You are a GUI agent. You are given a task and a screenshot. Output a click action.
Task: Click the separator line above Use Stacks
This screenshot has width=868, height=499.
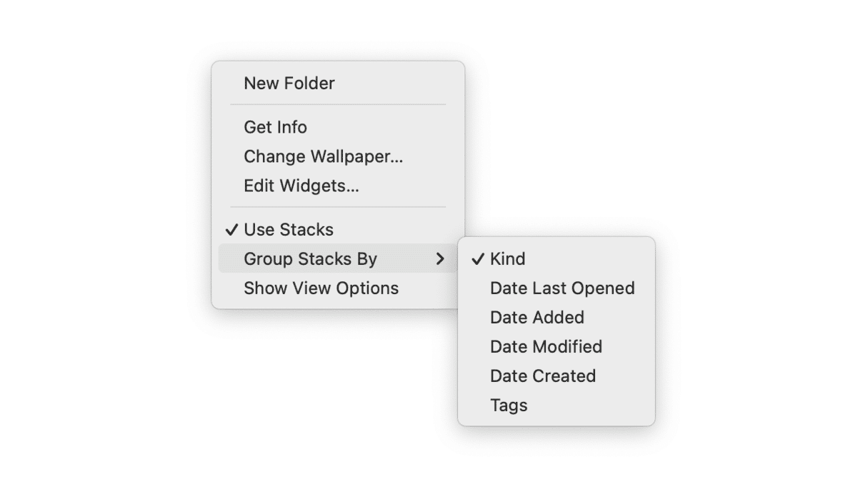pyautogui.click(x=338, y=208)
